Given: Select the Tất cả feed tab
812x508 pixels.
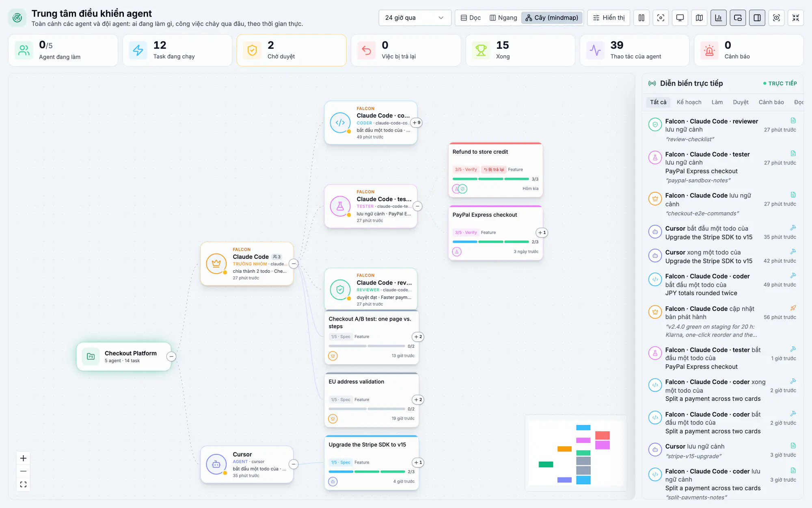Looking at the screenshot, I should coord(658,102).
